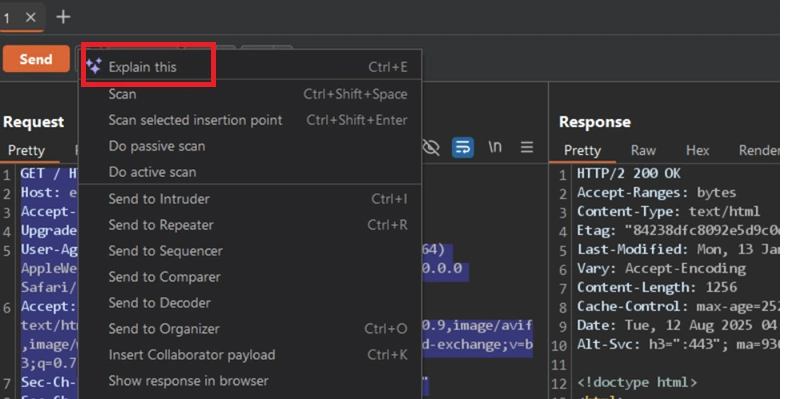Switch to Response Hex tab
This screenshot has width=785, height=399.
(697, 151)
